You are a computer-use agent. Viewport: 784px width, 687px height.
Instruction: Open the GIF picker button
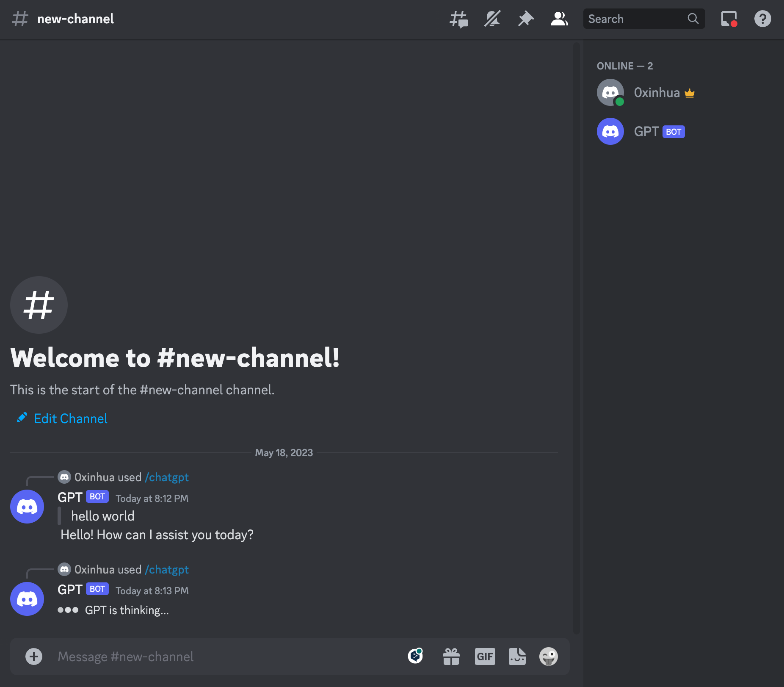pos(485,657)
